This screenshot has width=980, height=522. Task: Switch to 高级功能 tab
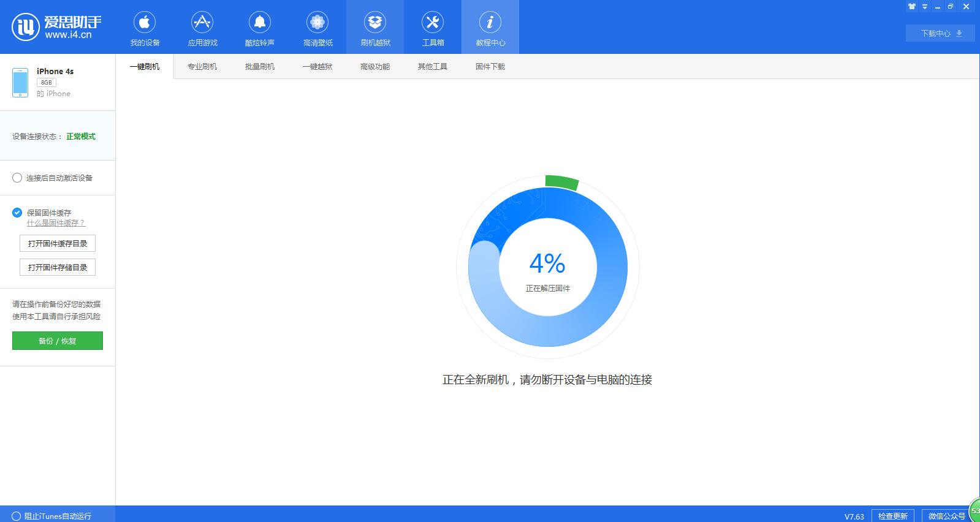tap(375, 66)
